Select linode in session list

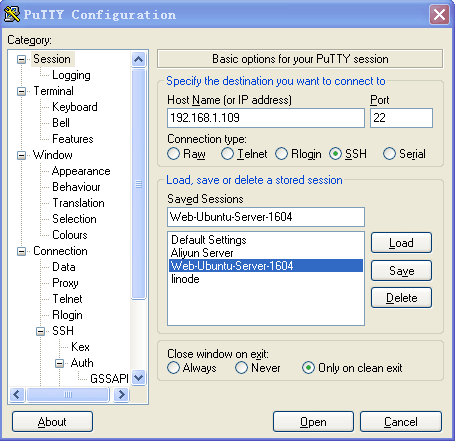pyautogui.click(x=266, y=279)
